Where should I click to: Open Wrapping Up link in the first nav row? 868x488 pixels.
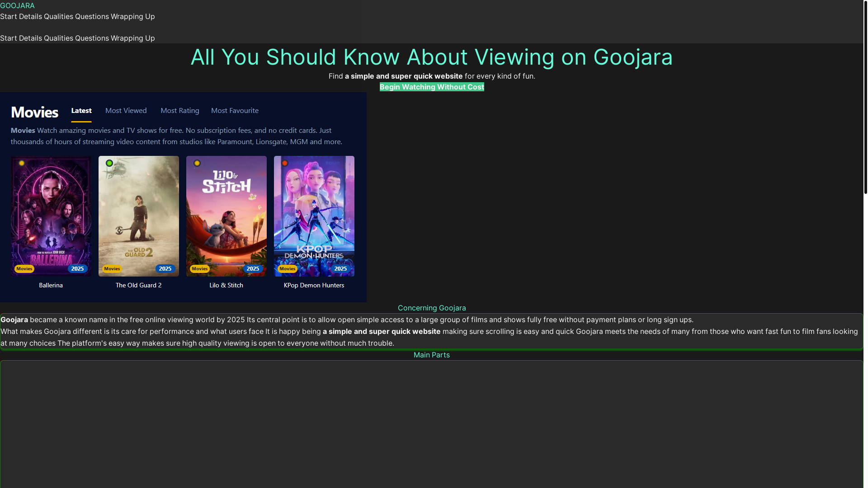coord(132,16)
